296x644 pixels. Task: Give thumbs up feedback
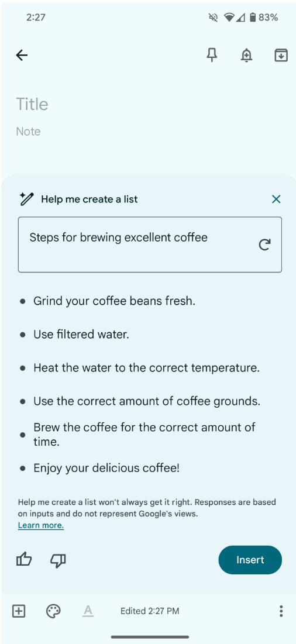click(x=24, y=559)
